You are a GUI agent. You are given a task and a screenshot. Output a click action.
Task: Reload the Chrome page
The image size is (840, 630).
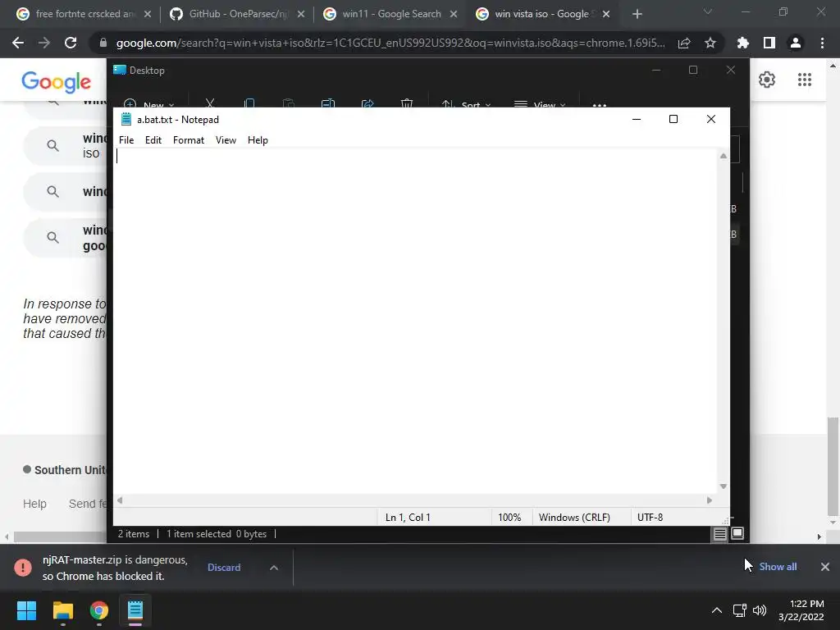[x=71, y=43]
